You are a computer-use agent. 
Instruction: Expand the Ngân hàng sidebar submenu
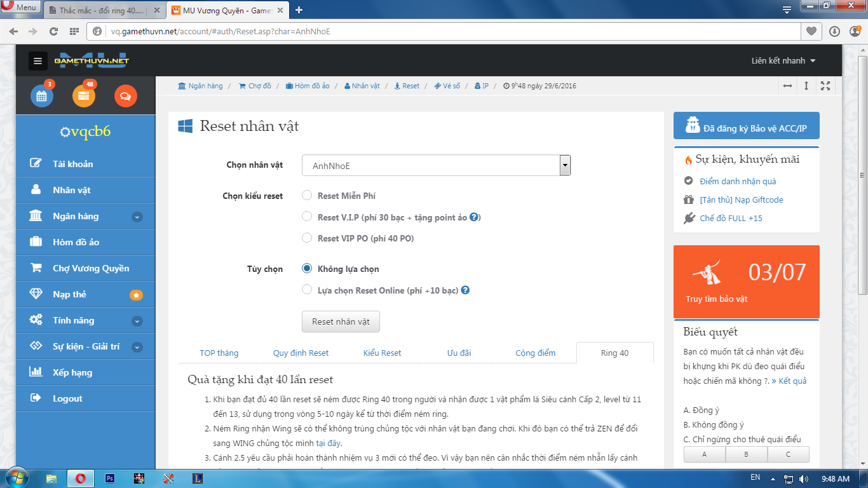point(137,217)
